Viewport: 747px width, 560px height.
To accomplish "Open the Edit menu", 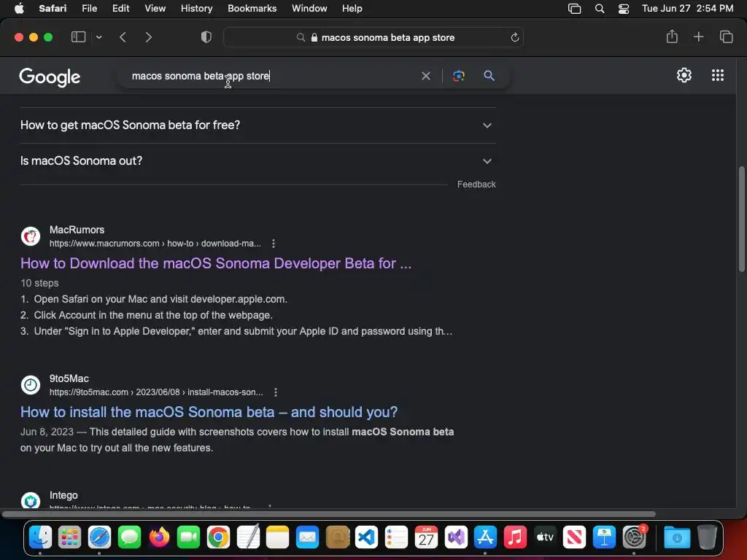I will [x=120, y=8].
